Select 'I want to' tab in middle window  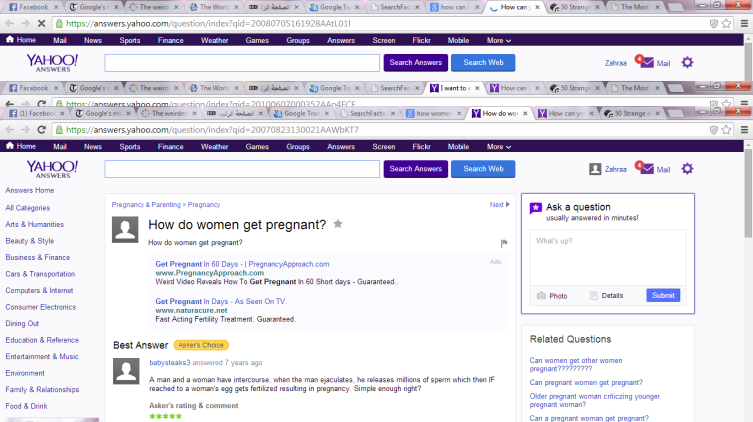click(454, 88)
